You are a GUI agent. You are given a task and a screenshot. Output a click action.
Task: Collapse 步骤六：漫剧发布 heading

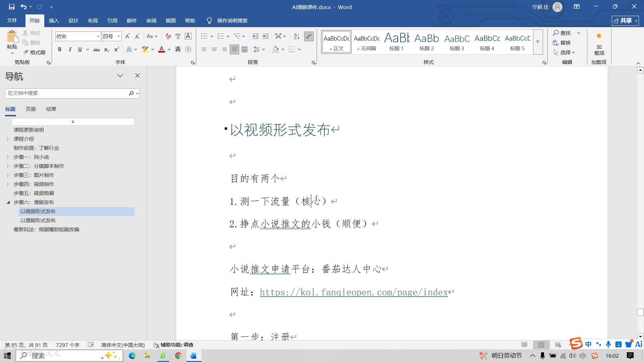pyautogui.click(x=8, y=202)
